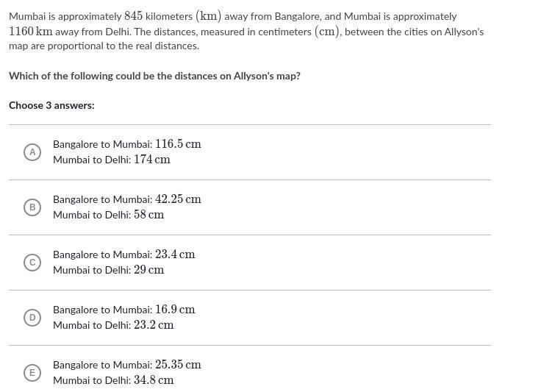Image resolution: width=555 pixels, height=392 pixels.
Task: Select answer choice A circle
Action: pos(32,152)
